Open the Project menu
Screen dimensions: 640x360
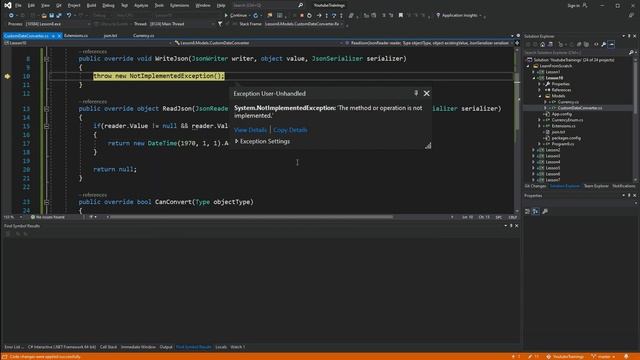[74, 5]
